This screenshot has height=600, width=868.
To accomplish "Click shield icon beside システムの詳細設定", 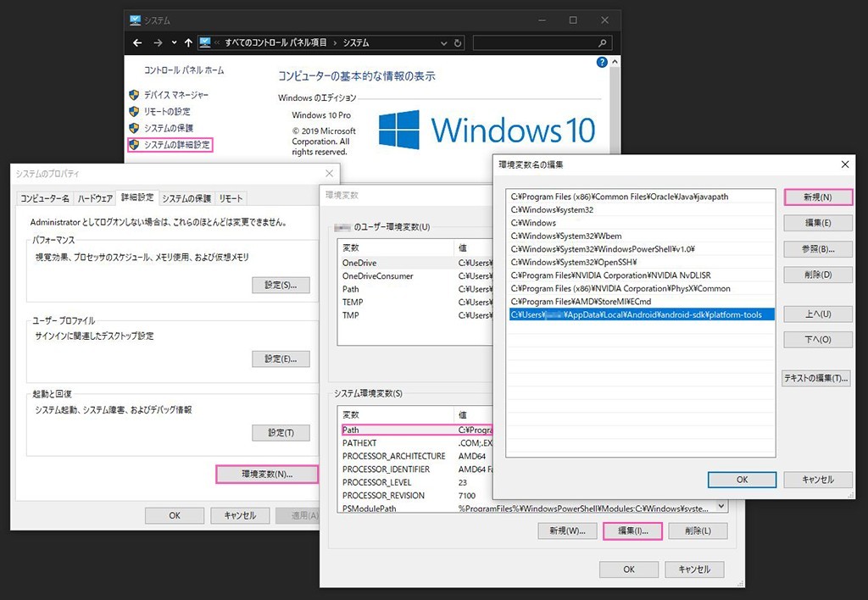I will (x=134, y=144).
